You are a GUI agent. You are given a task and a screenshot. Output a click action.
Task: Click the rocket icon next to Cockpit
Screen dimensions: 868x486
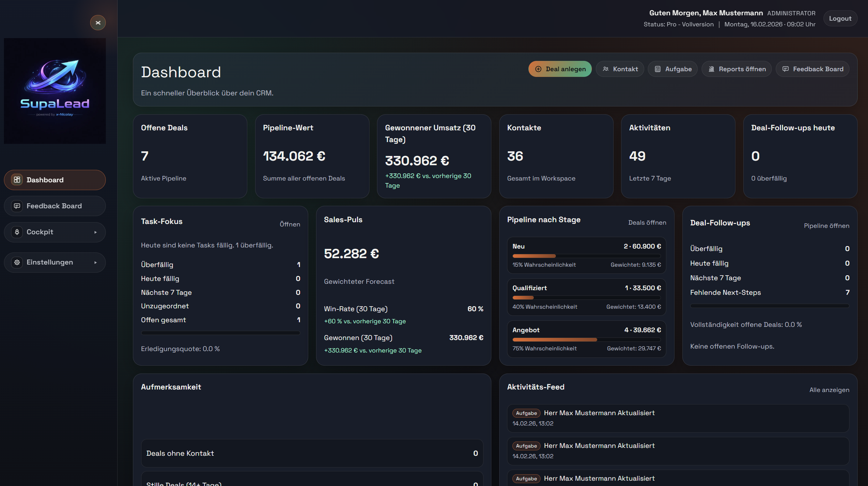pos(16,232)
